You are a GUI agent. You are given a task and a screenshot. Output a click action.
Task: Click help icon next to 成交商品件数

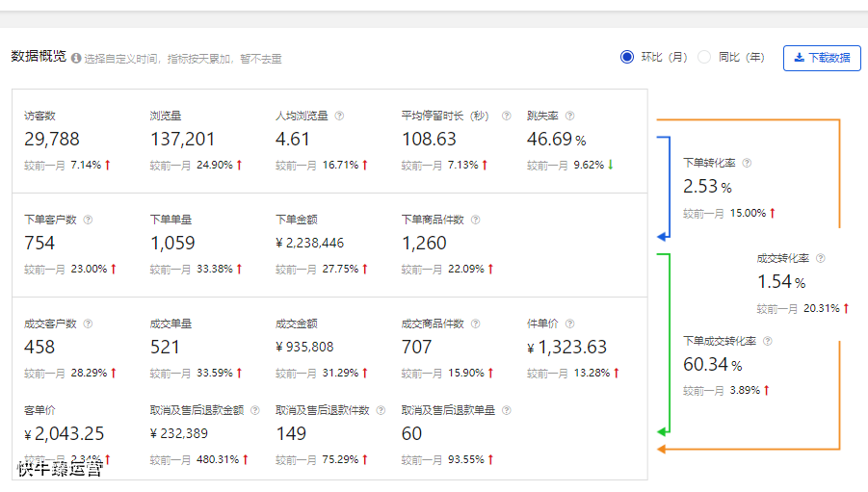[475, 324]
